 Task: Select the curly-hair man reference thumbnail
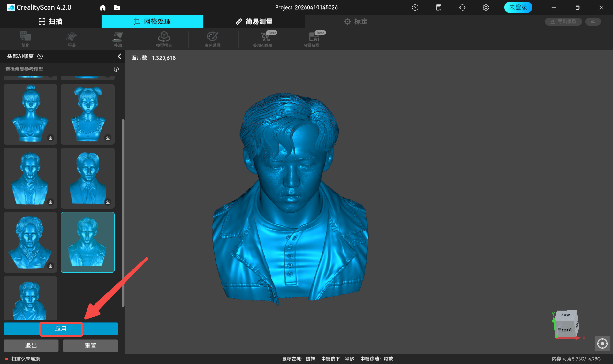(x=30, y=242)
